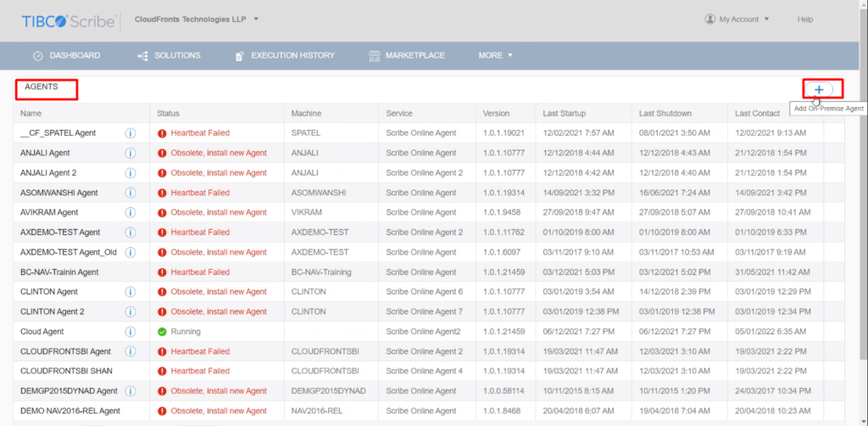Click the Execution History clipboard icon
This screenshot has height=426, width=868.
click(x=240, y=56)
